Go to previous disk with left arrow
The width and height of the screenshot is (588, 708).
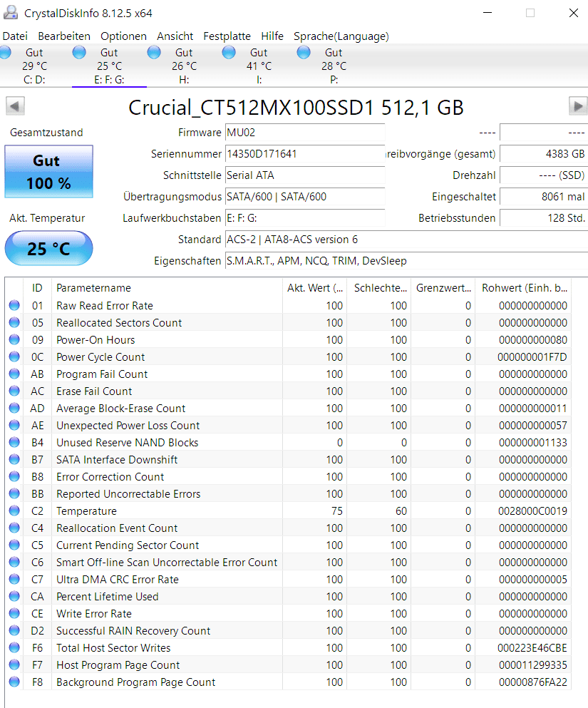point(15,106)
